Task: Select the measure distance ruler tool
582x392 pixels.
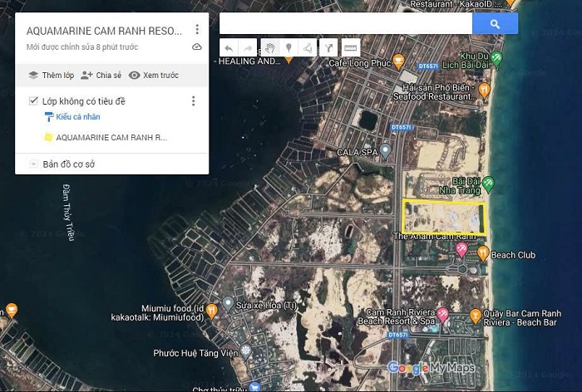Action: [x=351, y=48]
